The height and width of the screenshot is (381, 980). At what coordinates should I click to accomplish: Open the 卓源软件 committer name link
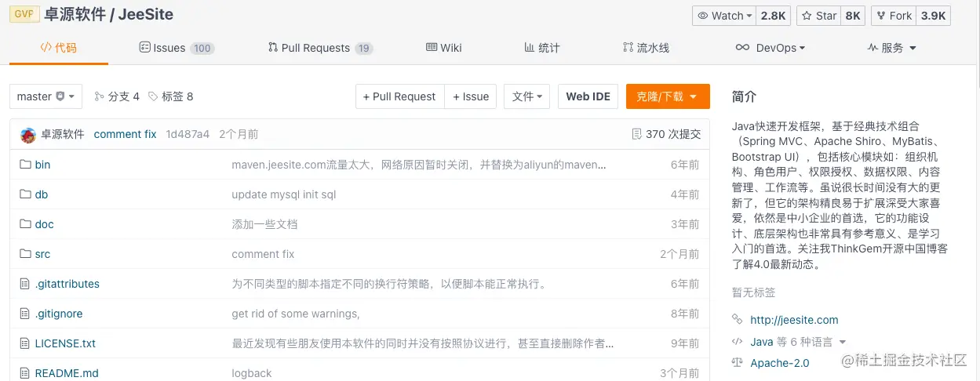point(63,134)
